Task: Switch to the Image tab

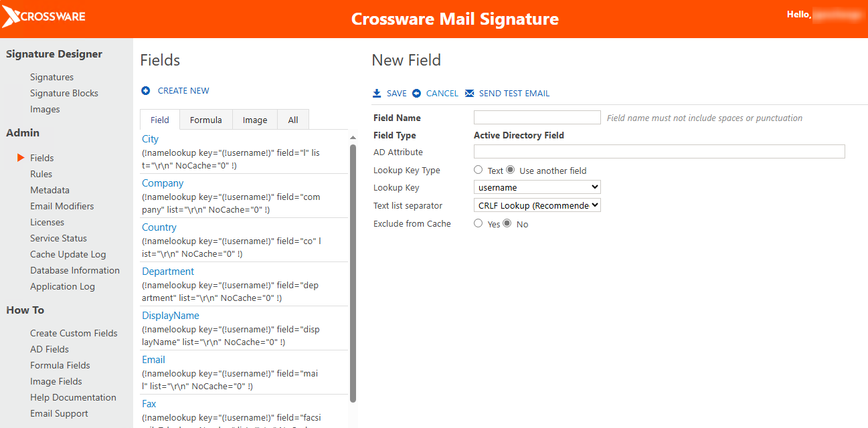Action: (255, 120)
